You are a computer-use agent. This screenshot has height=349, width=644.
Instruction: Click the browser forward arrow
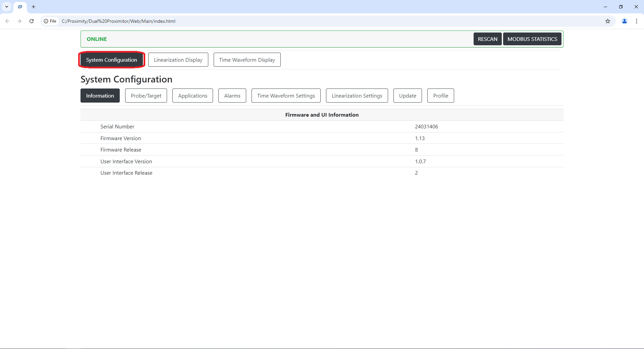[x=19, y=21]
